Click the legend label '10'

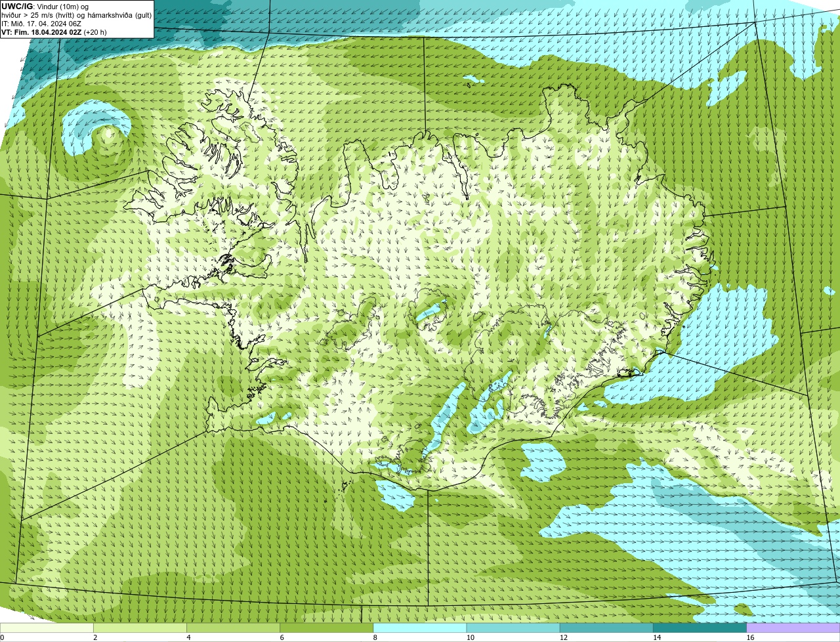(470, 637)
